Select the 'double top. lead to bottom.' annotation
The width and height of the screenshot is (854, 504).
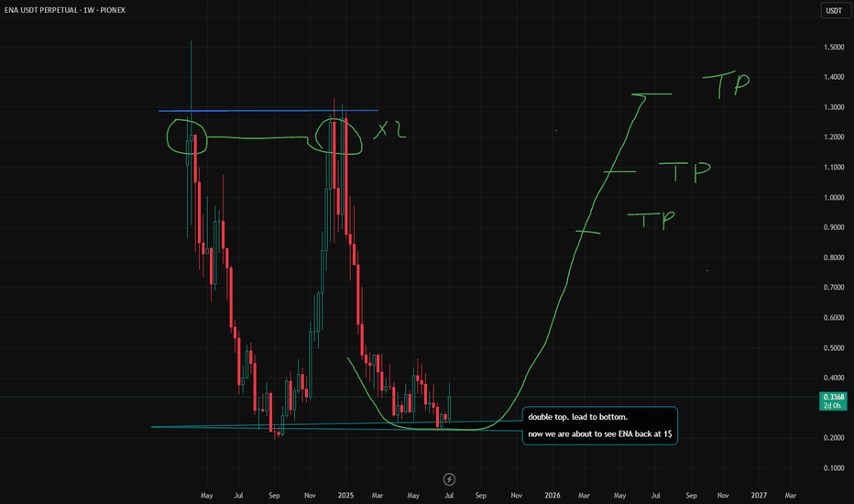pos(578,417)
